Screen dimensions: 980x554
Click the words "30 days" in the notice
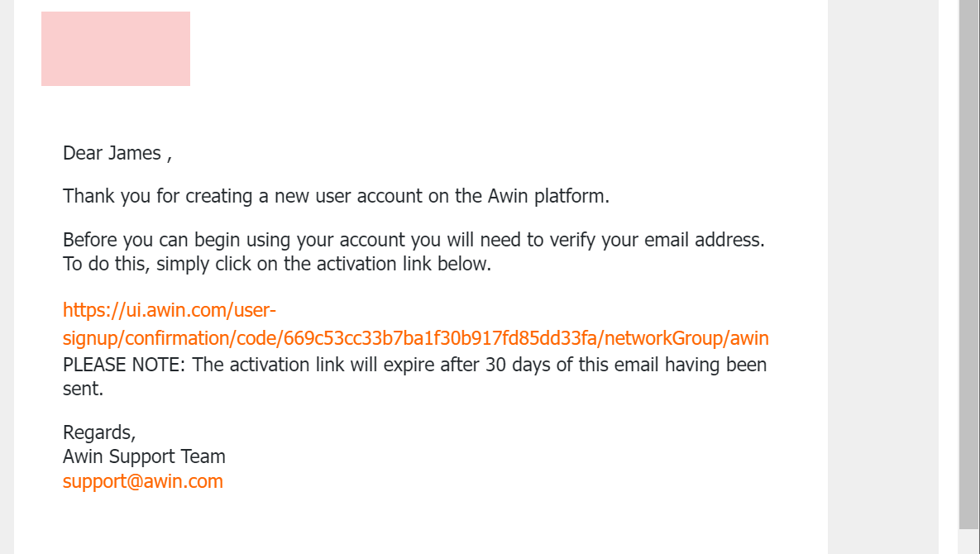click(518, 365)
